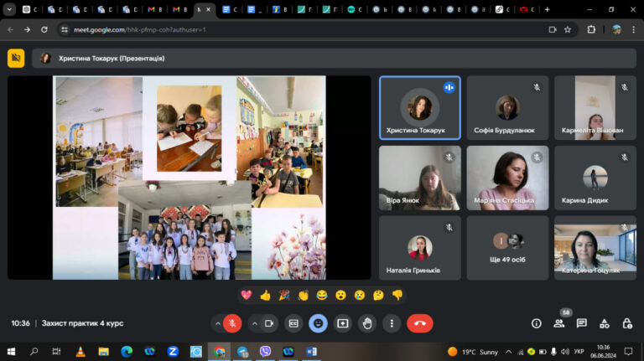
Task: Toggle the camera button
Action: [x=269, y=323]
